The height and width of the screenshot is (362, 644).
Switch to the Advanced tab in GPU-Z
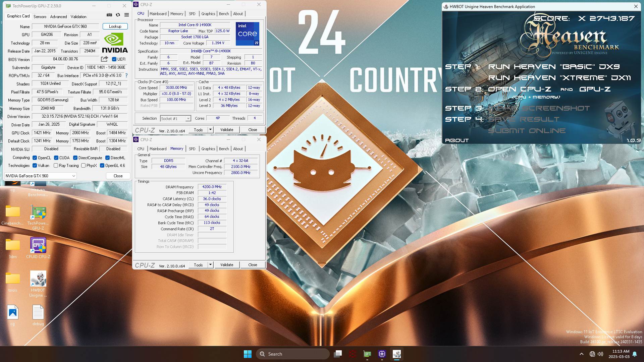coord(58,16)
